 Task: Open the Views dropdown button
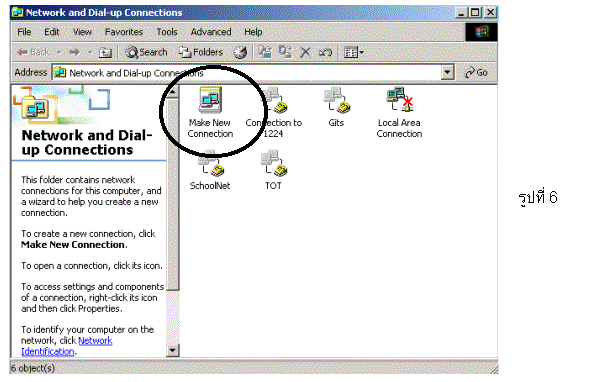(x=354, y=52)
